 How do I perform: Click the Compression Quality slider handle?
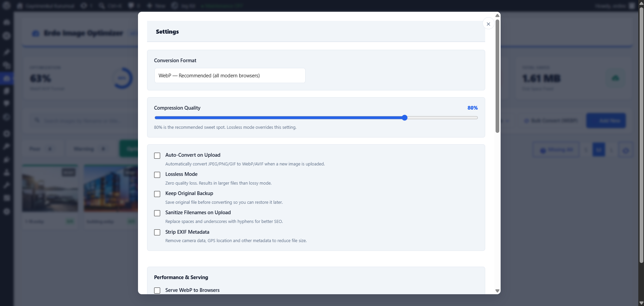pyautogui.click(x=405, y=118)
